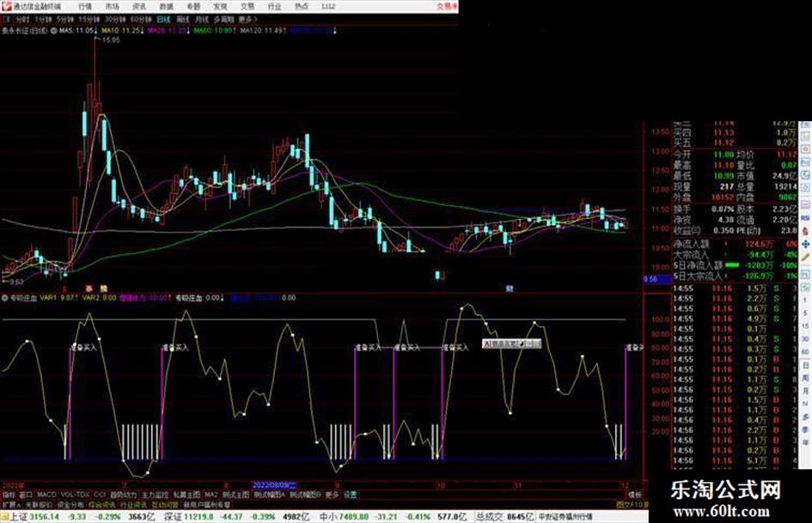Switch to the 月线 monthly chart tab

click(x=201, y=20)
